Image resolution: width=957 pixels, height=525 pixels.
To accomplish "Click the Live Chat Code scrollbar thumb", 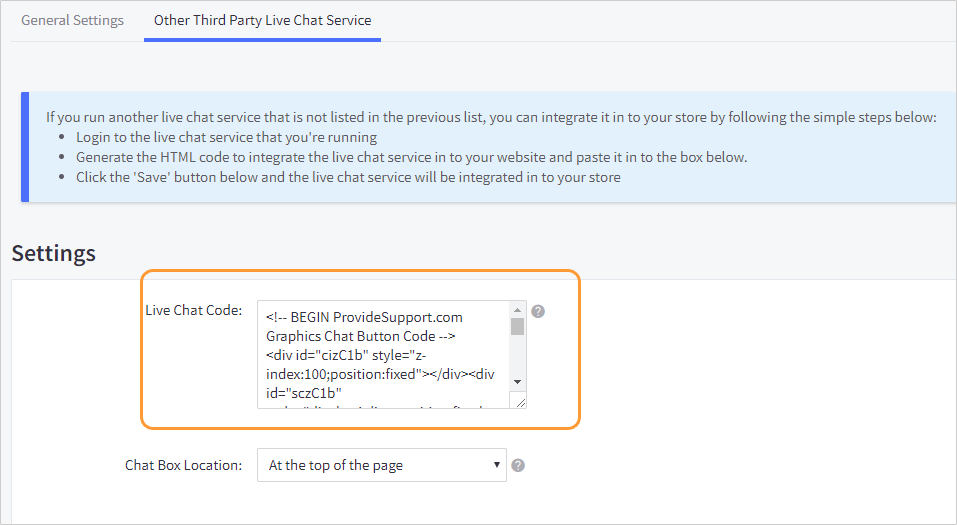I will coord(518,327).
